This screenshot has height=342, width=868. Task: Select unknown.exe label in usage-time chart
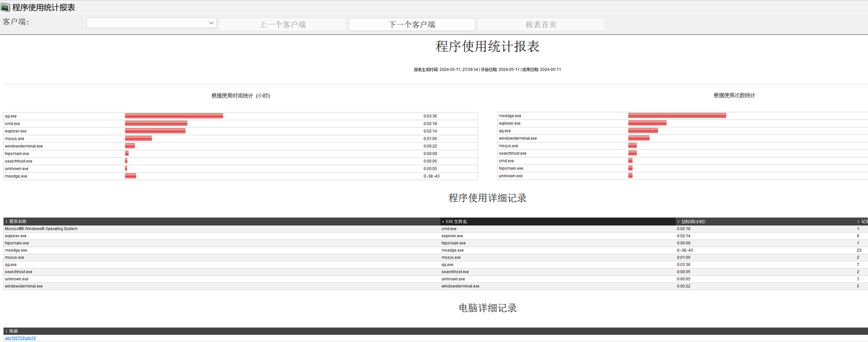click(17, 169)
